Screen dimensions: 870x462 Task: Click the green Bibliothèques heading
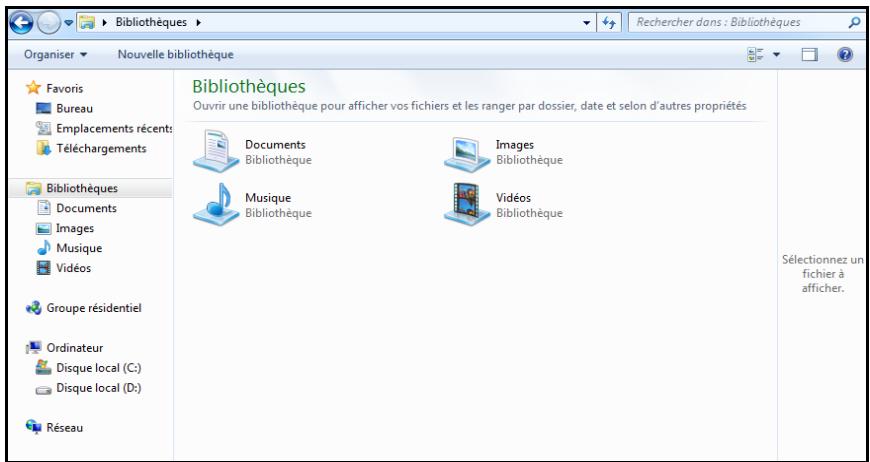point(249,87)
